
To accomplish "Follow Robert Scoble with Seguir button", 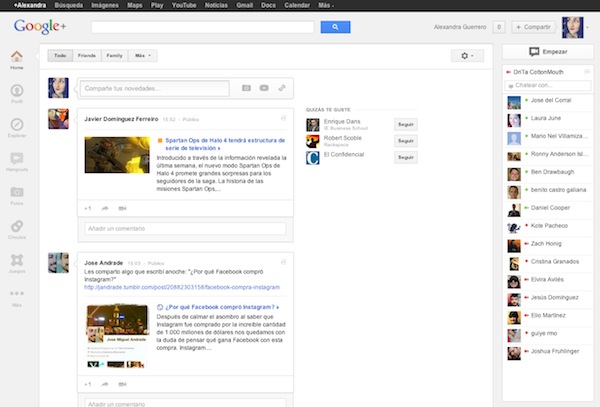I will [x=406, y=141].
